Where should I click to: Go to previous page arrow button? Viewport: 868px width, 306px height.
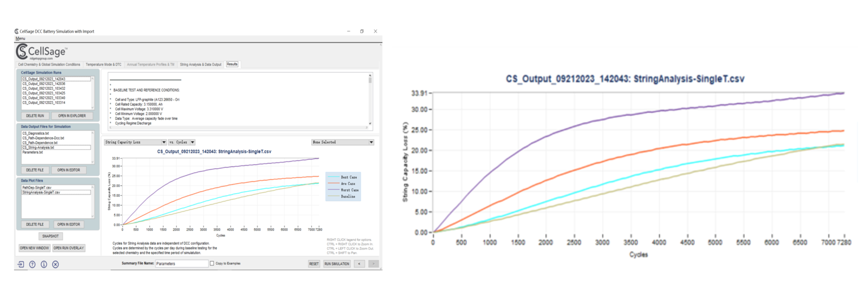(359, 263)
